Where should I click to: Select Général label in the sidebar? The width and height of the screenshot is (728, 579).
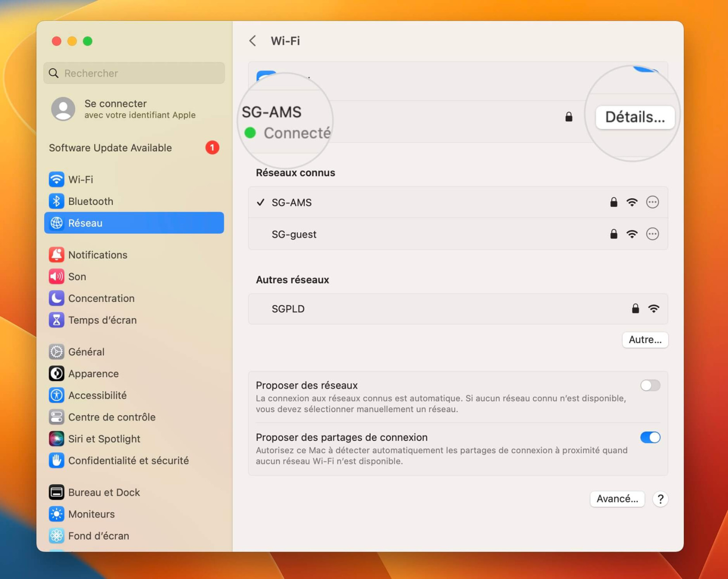tap(86, 351)
